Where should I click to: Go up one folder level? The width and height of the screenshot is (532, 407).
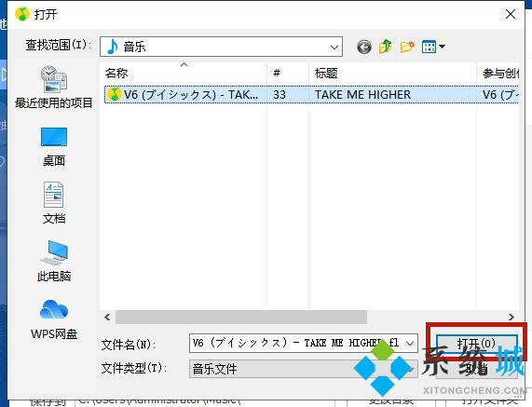tap(386, 47)
